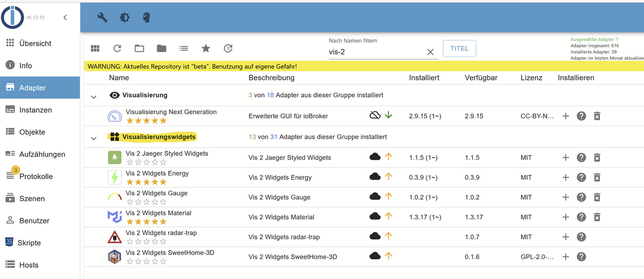Click the TITEL button
This screenshot has height=279, width=644.
pos(459,48)
